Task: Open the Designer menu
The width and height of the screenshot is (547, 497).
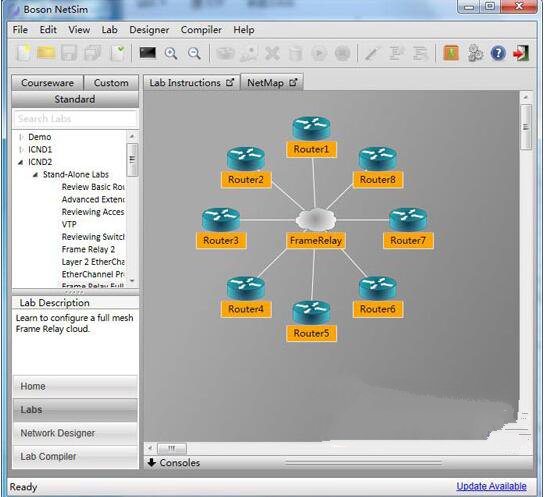Action: point(149,30)
